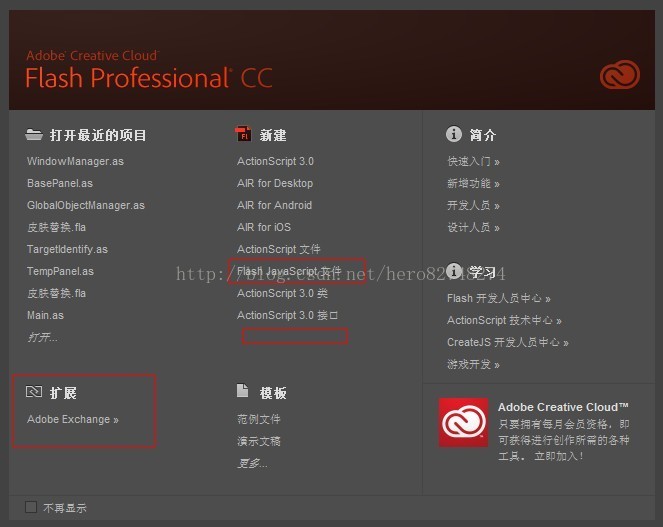Click the 新建 heading
The width and height of the screenshot is (663, 527).
tap(273, 135)
